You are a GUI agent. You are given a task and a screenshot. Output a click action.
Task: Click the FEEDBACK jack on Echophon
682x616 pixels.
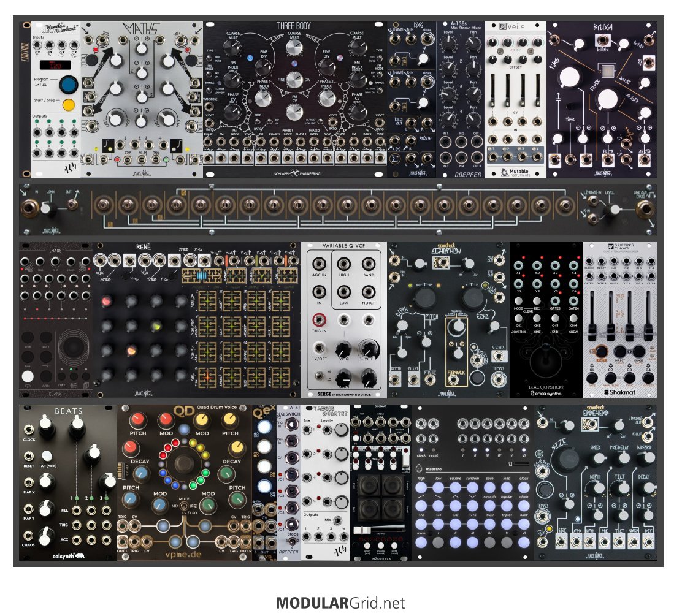tap(454, 381)
